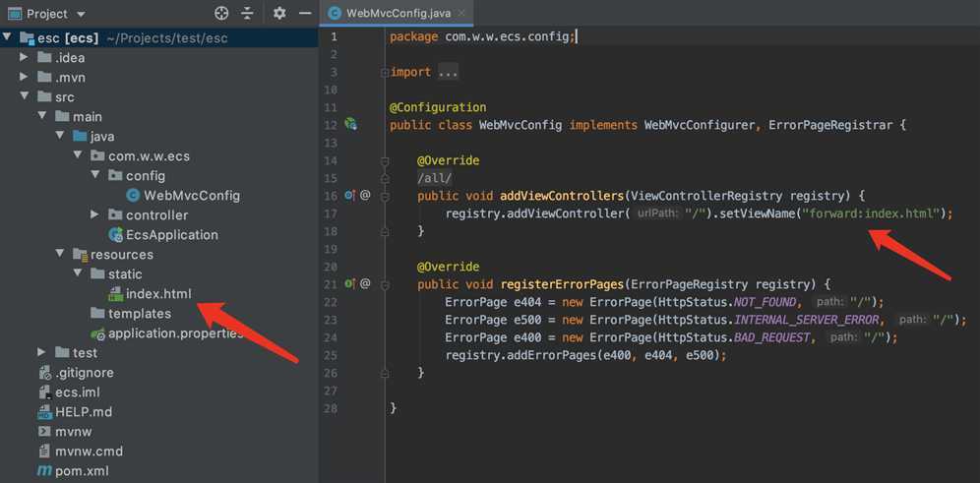Screen dimensions: 980x483
Task: Click the Project window icon
Action: tap(15, 13)
